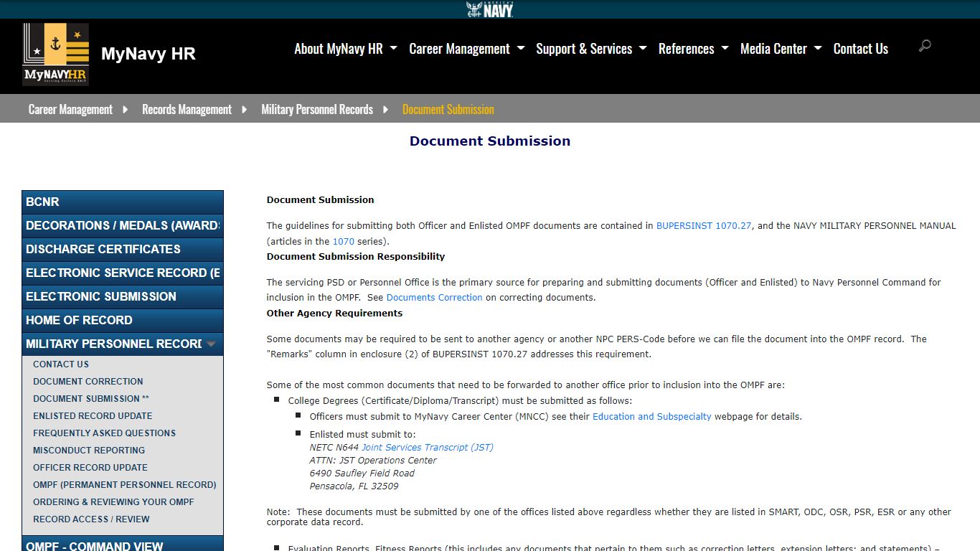Open Record Access / Review link
The width and height of the screenshot is (980, 551).
coord(91,519)
